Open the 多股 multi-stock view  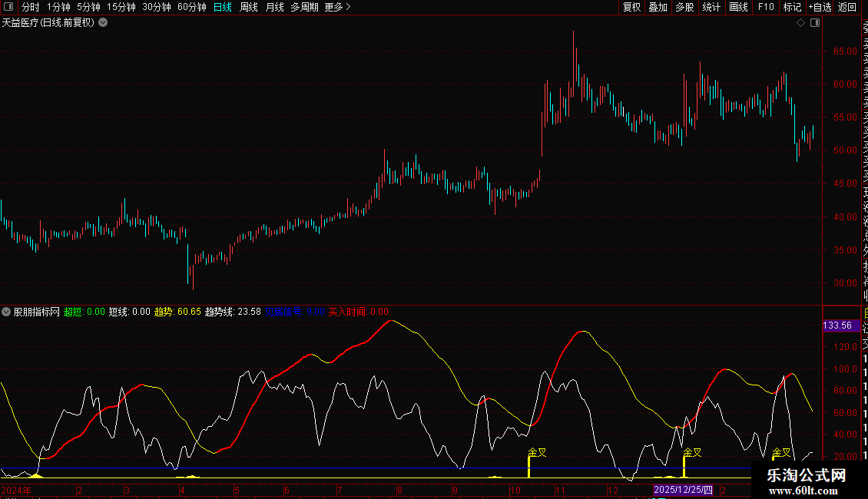[x=684, y=7]
